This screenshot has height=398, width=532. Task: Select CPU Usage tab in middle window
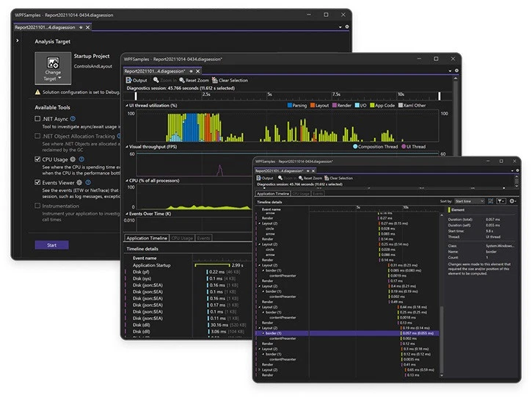click(182, 238)
